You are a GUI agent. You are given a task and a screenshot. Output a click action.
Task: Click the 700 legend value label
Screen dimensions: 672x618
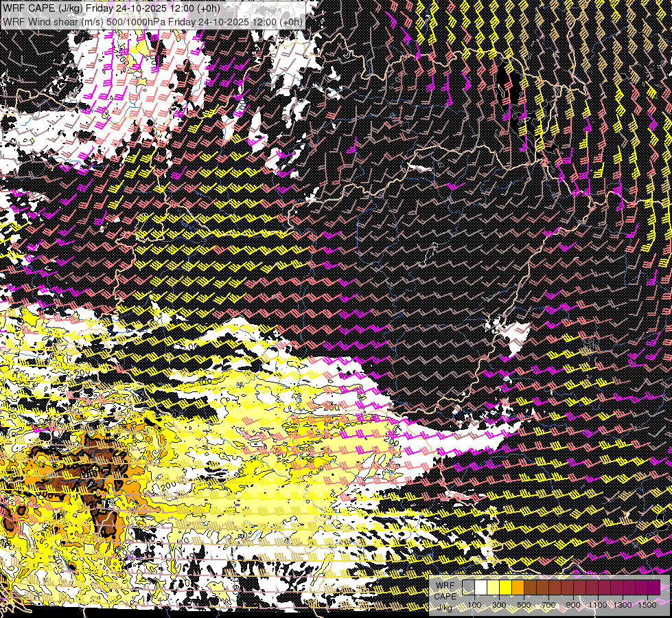(548, 605)
